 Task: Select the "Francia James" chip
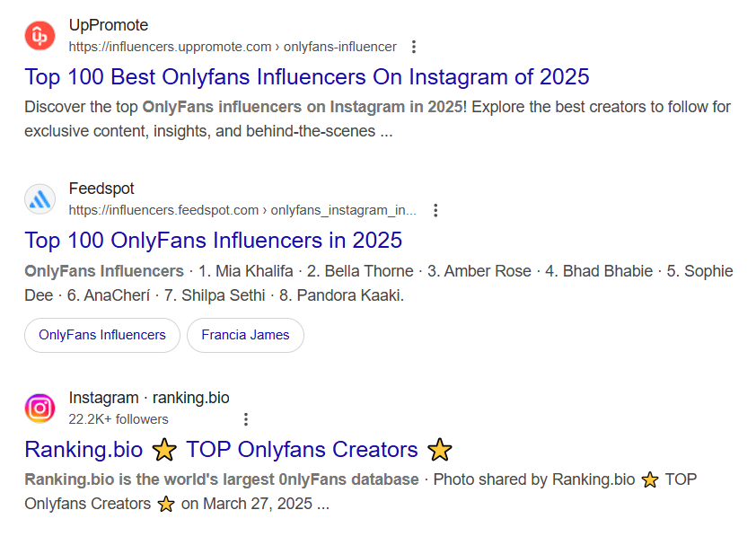[x=245, y=335]
